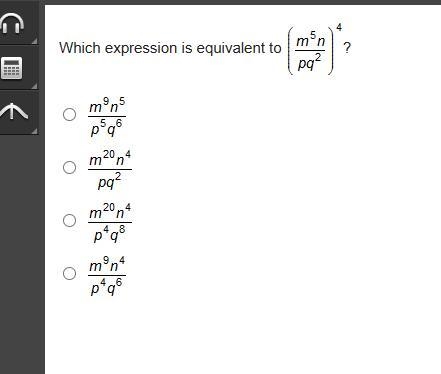Click the question text 'Which expression is equivalent to'
The height and width of the screenshot is (374, 441).
coord(170,48)
